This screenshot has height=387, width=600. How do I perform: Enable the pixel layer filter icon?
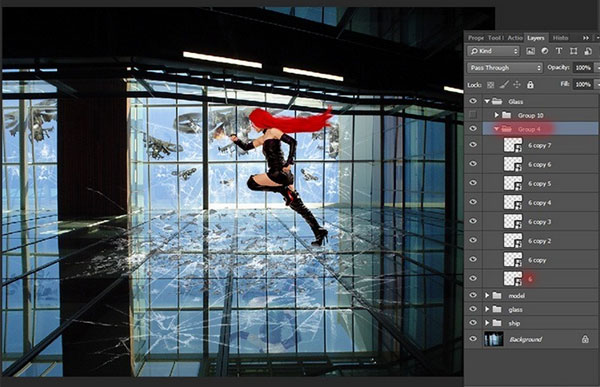point(530,51)
